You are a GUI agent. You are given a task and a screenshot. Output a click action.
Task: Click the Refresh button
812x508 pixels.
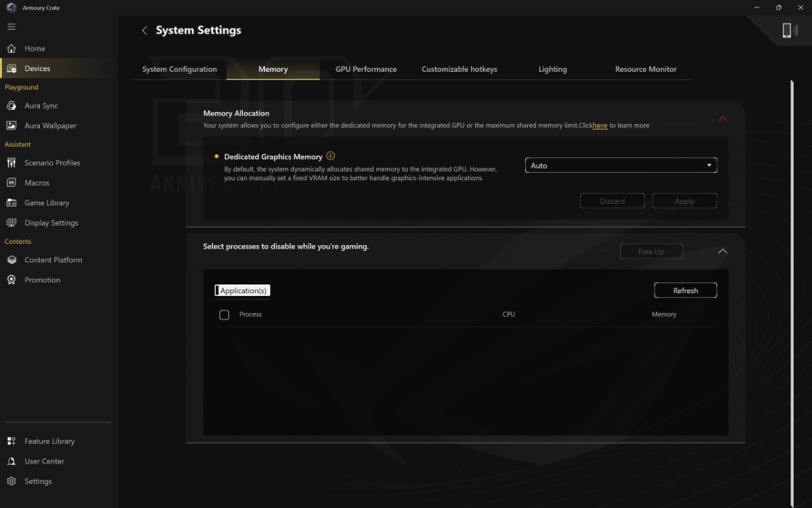685,291
